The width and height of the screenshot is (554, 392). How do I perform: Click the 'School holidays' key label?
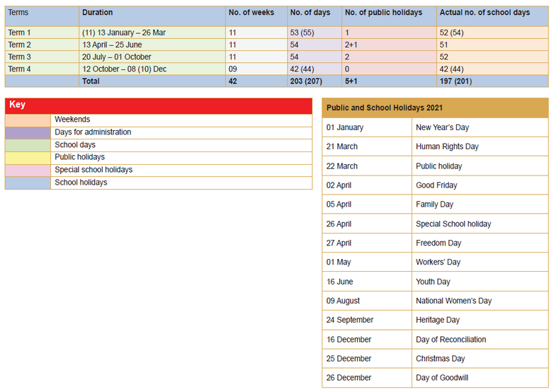tap(81, 183)
